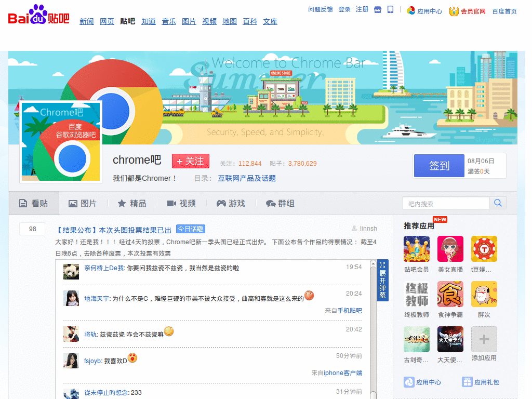Open 新闻 in top navigation
This screenshot has height=399, width=532.
coord(87,21)
